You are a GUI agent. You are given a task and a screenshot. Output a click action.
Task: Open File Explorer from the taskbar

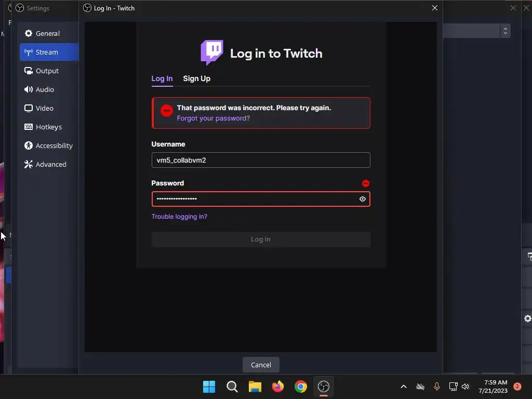pos(255,387)
